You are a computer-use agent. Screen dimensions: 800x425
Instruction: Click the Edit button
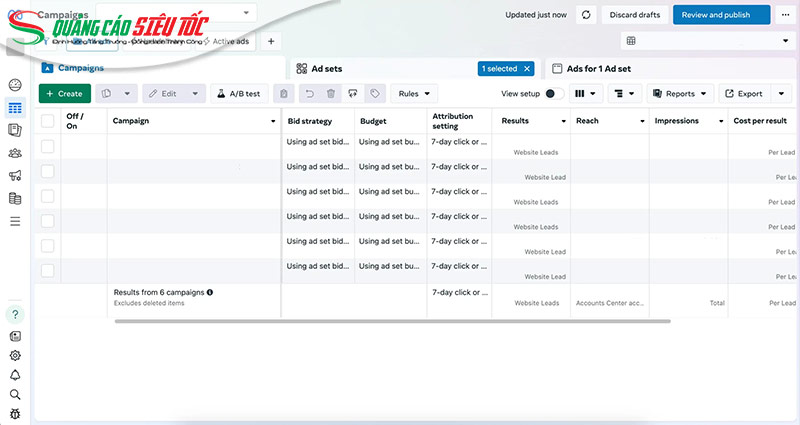(163, 93)
